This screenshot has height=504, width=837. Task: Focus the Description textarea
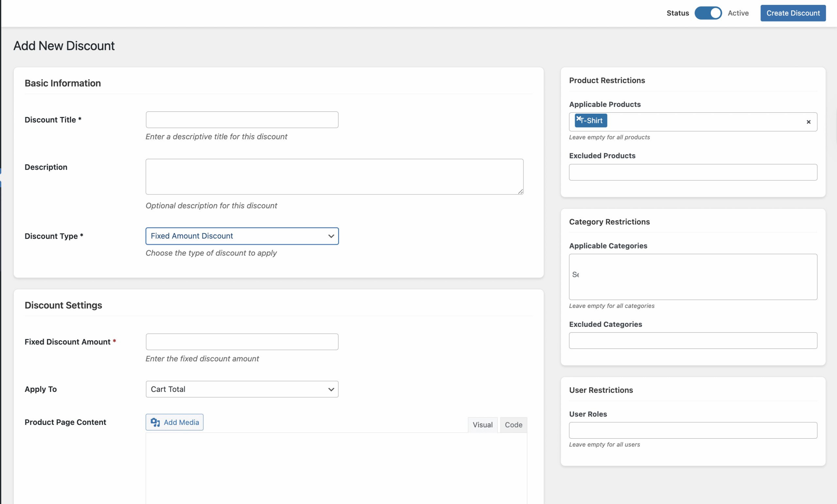coord(334,176)
